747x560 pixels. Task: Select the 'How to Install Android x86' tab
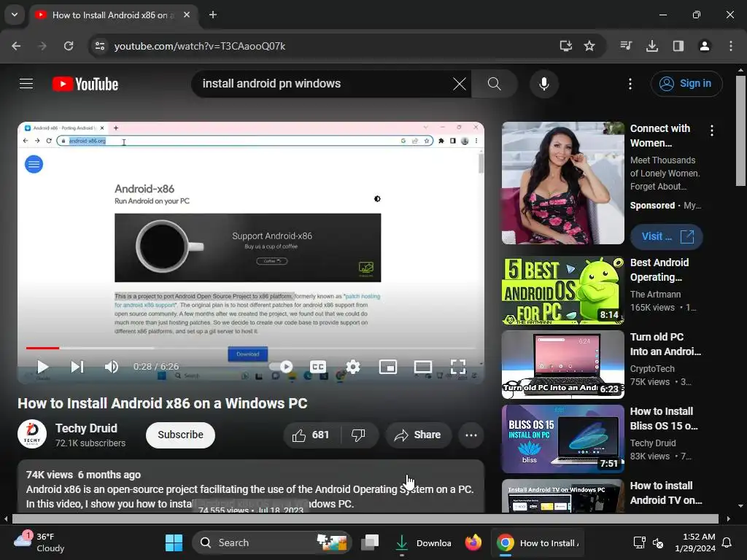click(113, 15)
